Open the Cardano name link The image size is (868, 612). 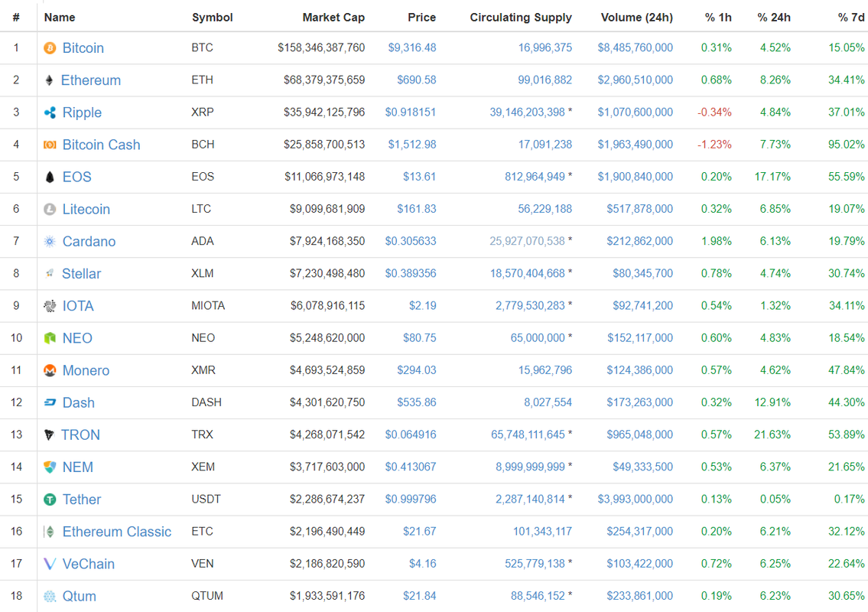[89, 242]
